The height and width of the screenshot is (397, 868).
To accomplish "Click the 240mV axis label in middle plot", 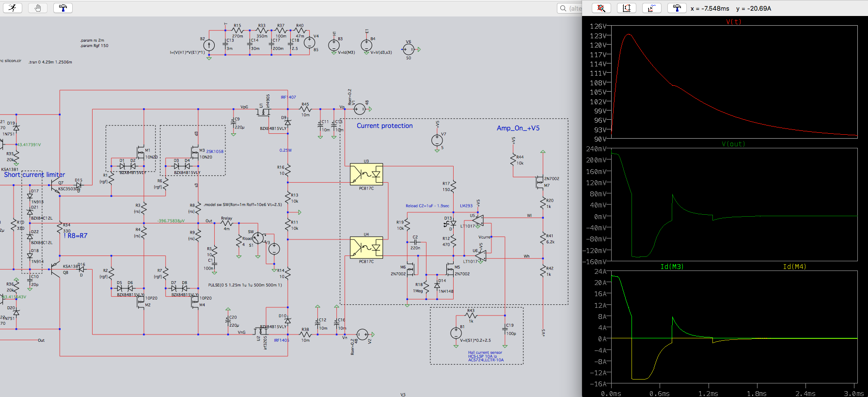I will point(596,149).
